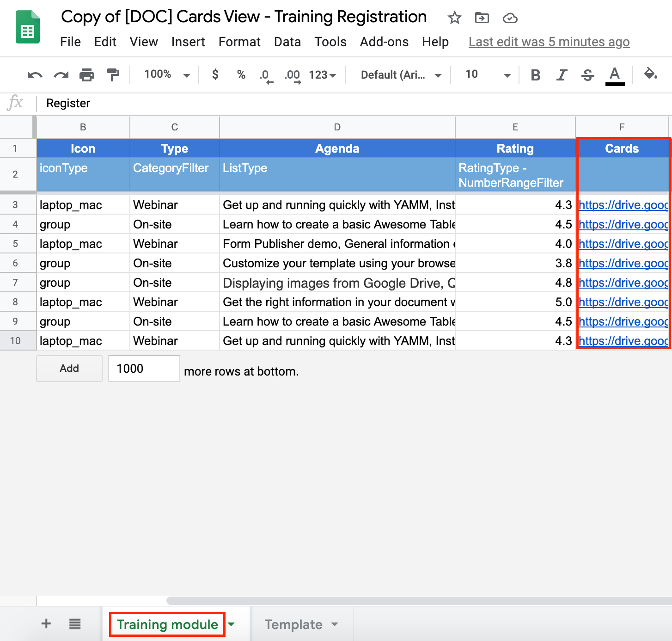Undo the last action

pos(35,74)
